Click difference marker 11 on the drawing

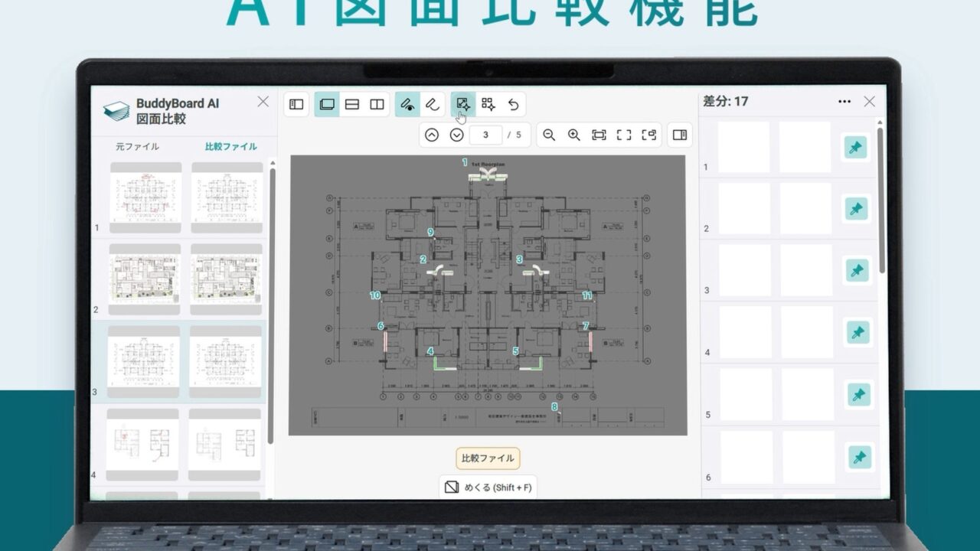587,295
